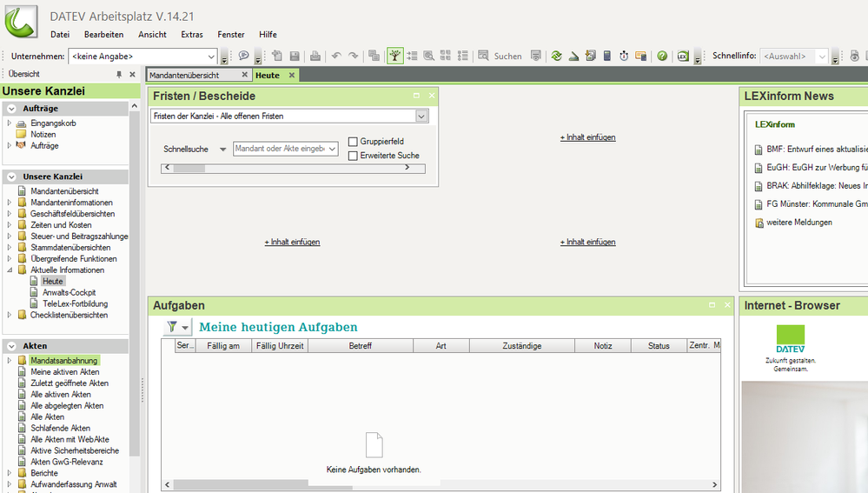Click the indent list arrows toolbar icon

tap(412, 56)
